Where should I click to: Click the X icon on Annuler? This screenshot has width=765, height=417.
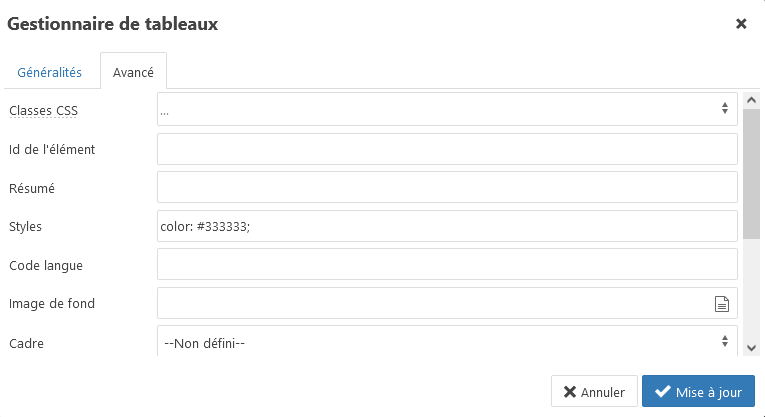point(570,392)
